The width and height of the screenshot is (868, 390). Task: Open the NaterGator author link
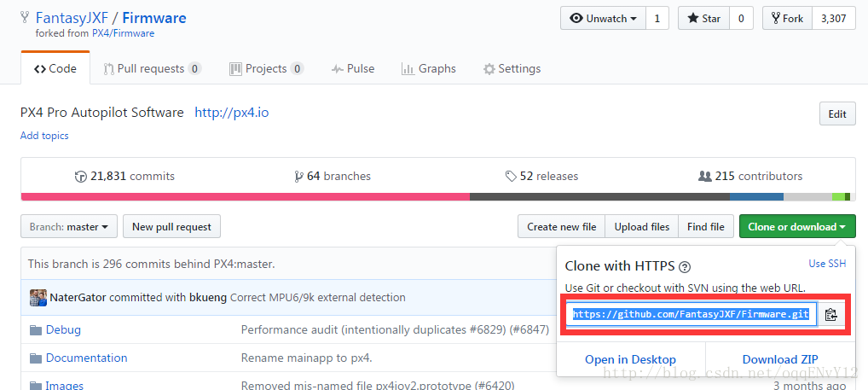(x=78, y=298)
